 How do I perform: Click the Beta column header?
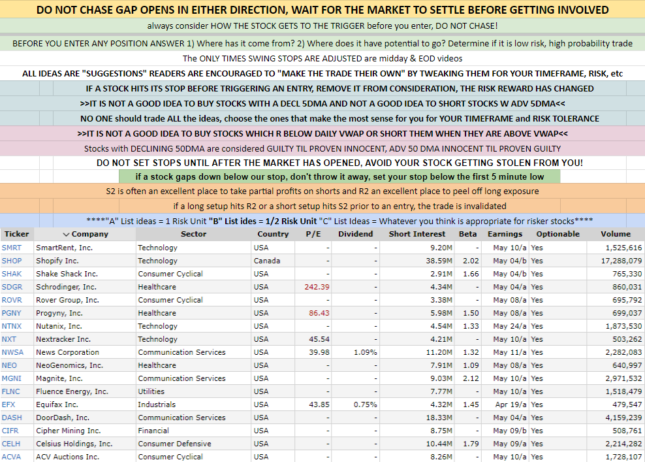468,234
